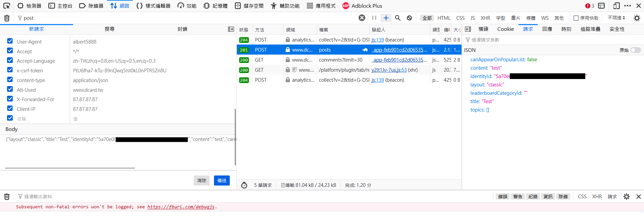Open the js:139 initiator link in first row
The image size is (644, 217).
[x=378, y=40]
